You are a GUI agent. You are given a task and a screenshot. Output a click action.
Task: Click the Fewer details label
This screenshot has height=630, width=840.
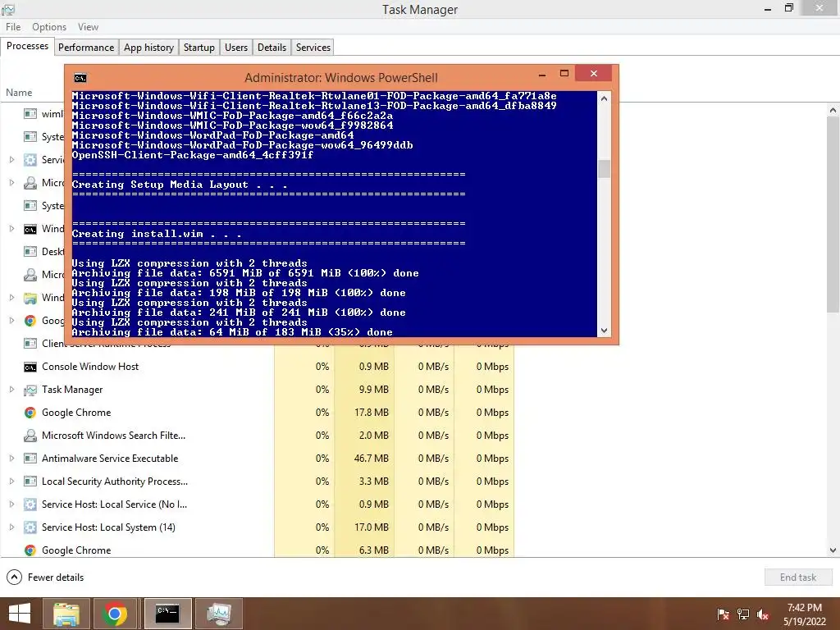click(x=56, y=577)
